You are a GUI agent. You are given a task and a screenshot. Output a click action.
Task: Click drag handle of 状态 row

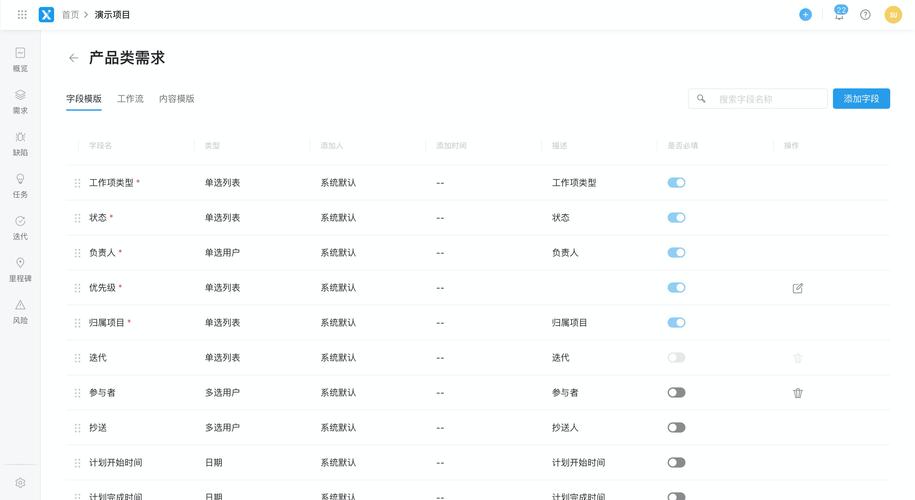pyautogui.click(x=77, y=218)
